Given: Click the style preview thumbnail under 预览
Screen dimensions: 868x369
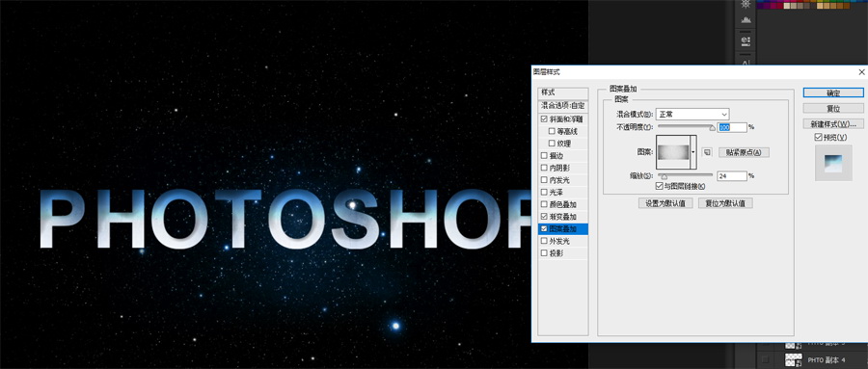Looking at the screenshot, I should click(x=833, y=163).
